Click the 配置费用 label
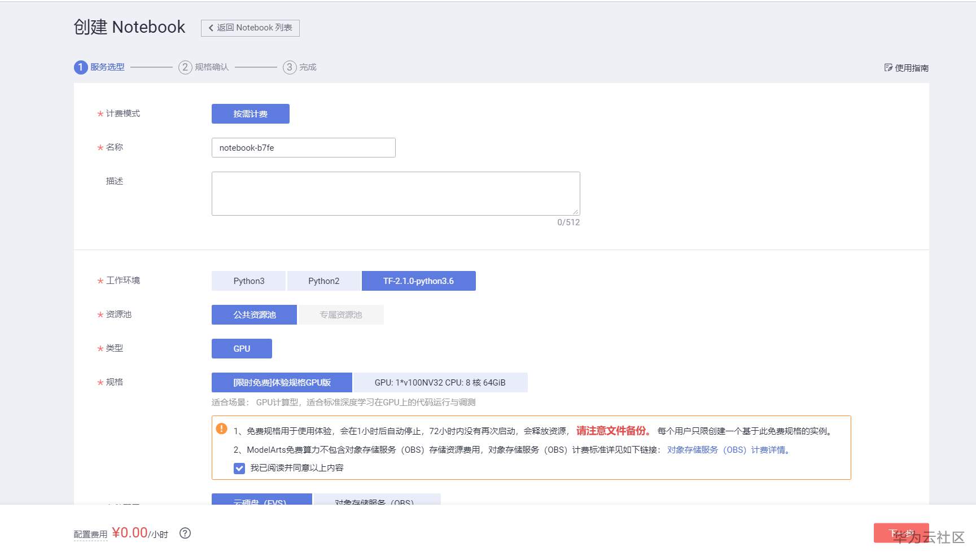The width and height of the screenshot is (976, 560). tap(90, 535)
